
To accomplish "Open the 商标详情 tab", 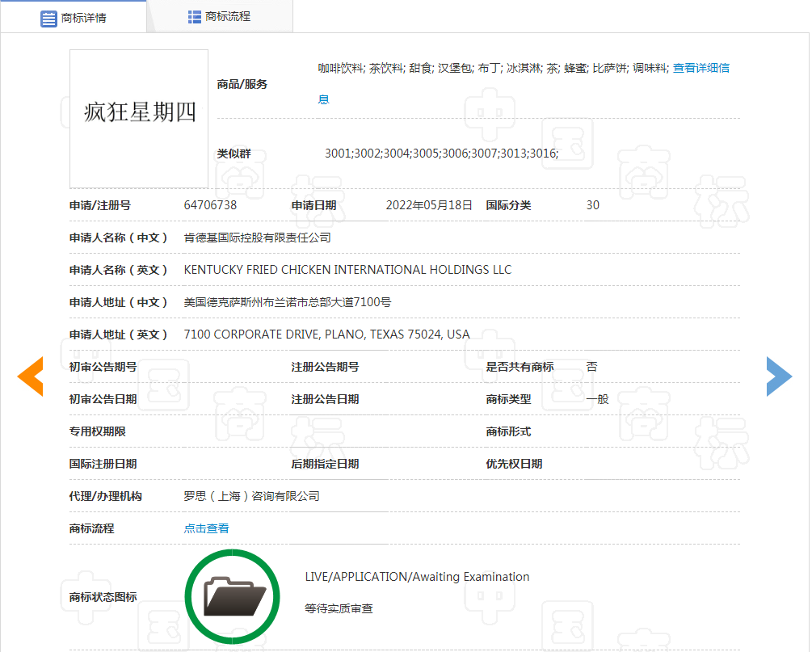I will click(74, 18).
